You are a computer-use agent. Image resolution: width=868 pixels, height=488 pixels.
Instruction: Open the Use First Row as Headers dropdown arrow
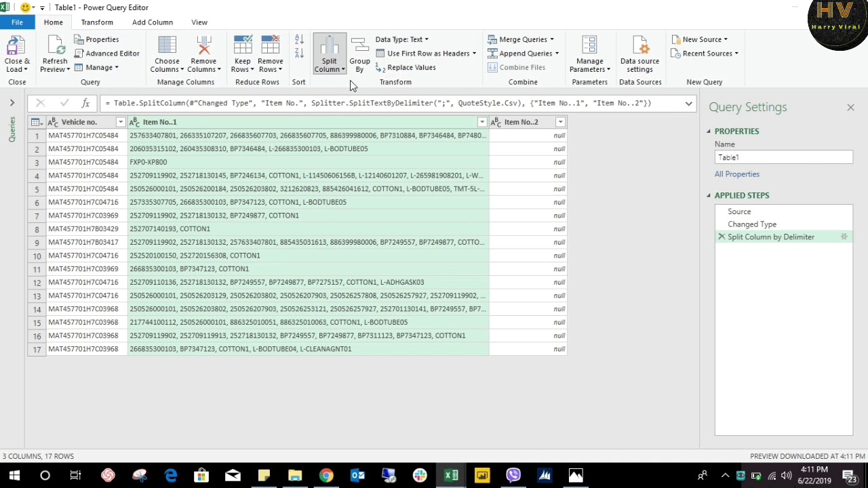[474, 54]
